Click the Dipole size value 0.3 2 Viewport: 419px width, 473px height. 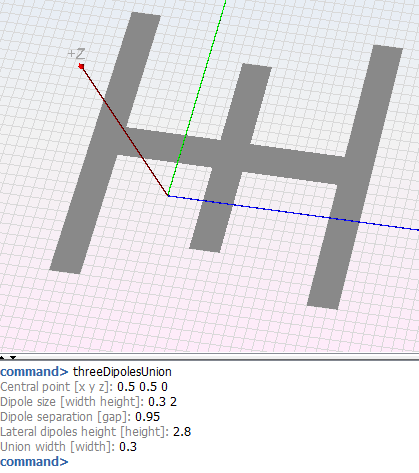[162, 402]
